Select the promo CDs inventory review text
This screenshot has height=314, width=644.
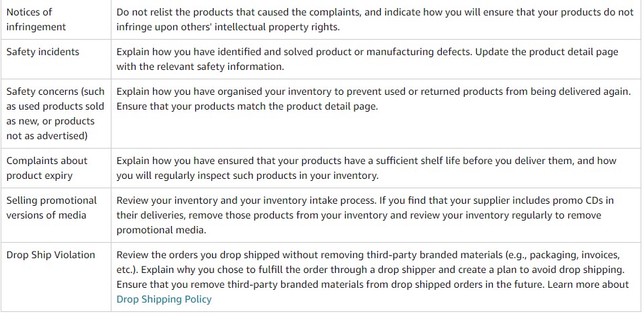click(365, 215)
